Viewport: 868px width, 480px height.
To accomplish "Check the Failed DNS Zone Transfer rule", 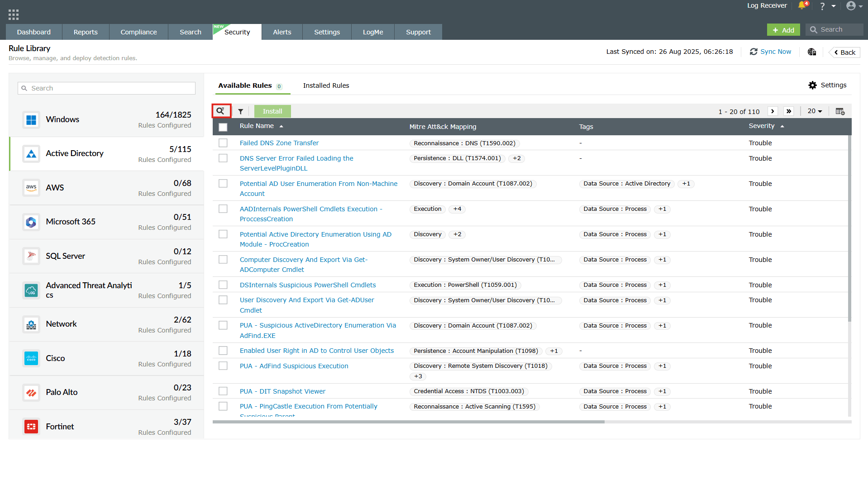I will [x=223, y=143].
